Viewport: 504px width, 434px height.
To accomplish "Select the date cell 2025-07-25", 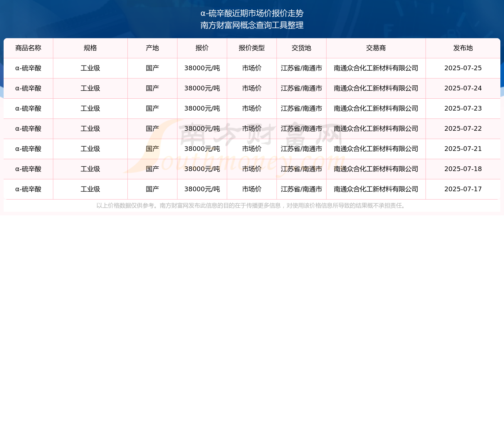I will [x=463, y=68].
